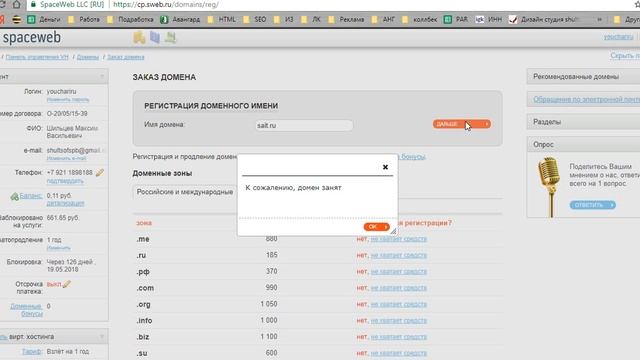Click the Доменные бонусы link in sidebar
The width and height of the screenshot is (640, 360).
point(27,310)
